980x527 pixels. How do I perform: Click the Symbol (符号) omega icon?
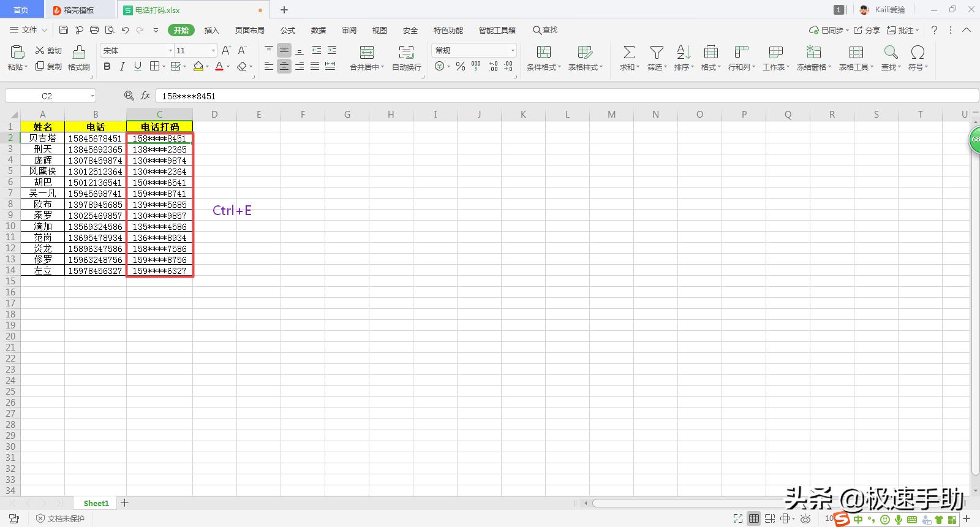pos(917,53)
